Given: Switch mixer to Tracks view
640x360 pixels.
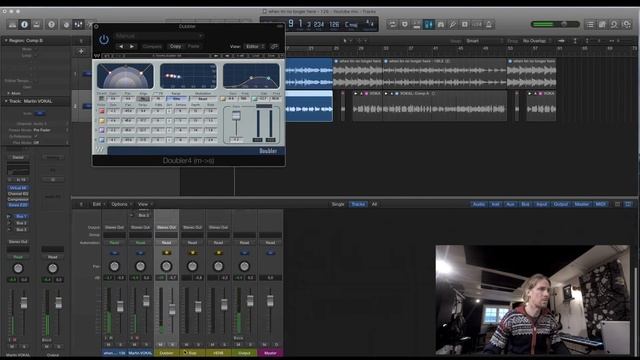Looking at the screenshot, I should click(x=358, y=204).
